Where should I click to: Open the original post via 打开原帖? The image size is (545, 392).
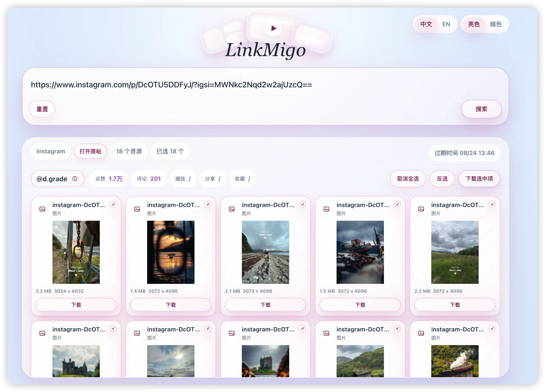click(90, 151)
